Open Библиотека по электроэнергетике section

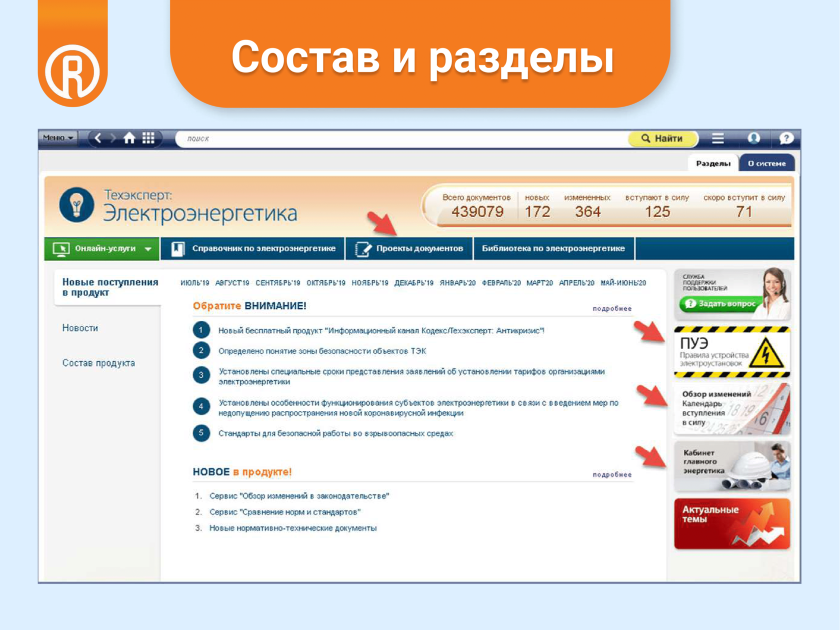[553, 249]
